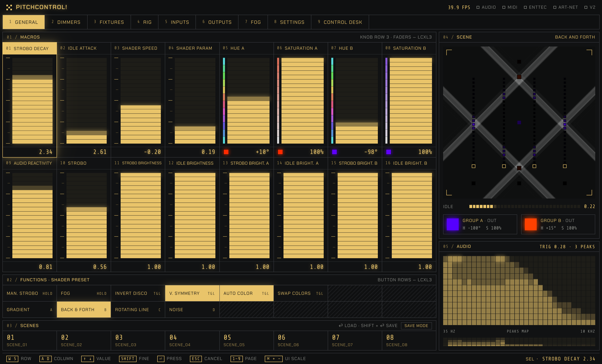Select the ROTATING LINE preset
This screenshot has height=364, width=602.
click(138, 309)
